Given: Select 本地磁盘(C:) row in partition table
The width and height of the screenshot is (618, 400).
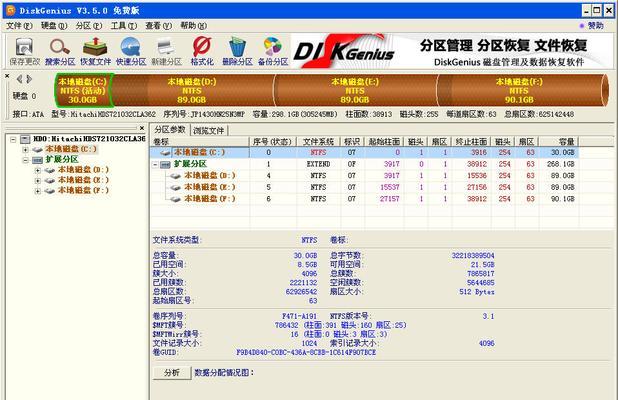Looking at the screenshot, I should pos(364,153).
